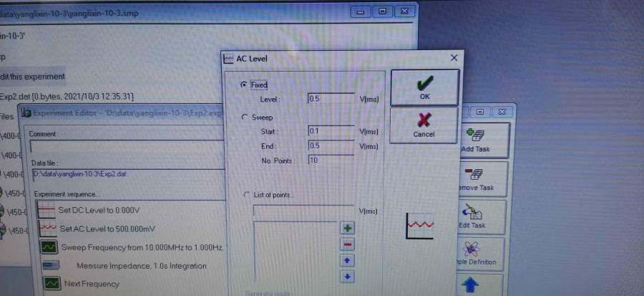This screenshot has width=644, height=296.
Task: Click the AC Level dialog title icon
Action: [x=228, y=59]
